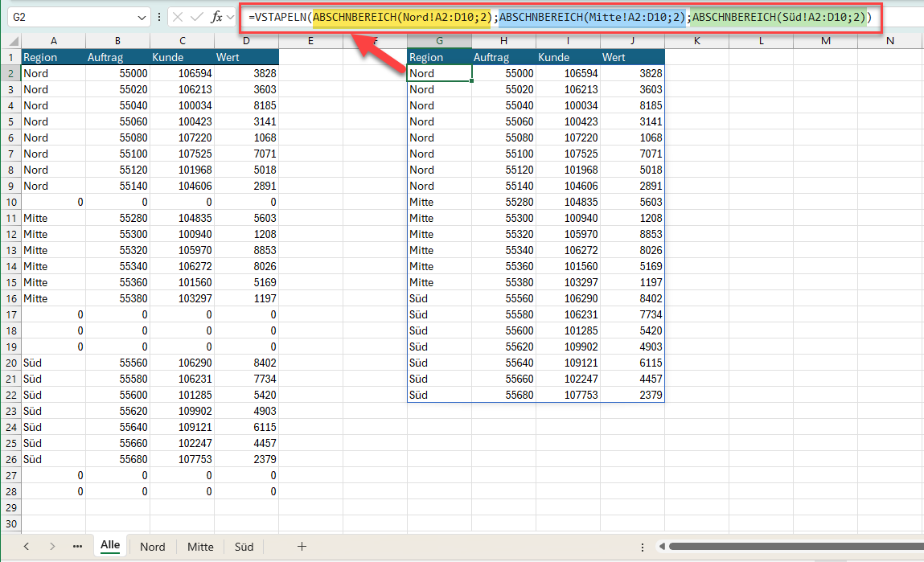Switch to the Mitte sheet tab
Image resolution: width=924 pixels, height=562 pixels.
[x=200, y=547]
